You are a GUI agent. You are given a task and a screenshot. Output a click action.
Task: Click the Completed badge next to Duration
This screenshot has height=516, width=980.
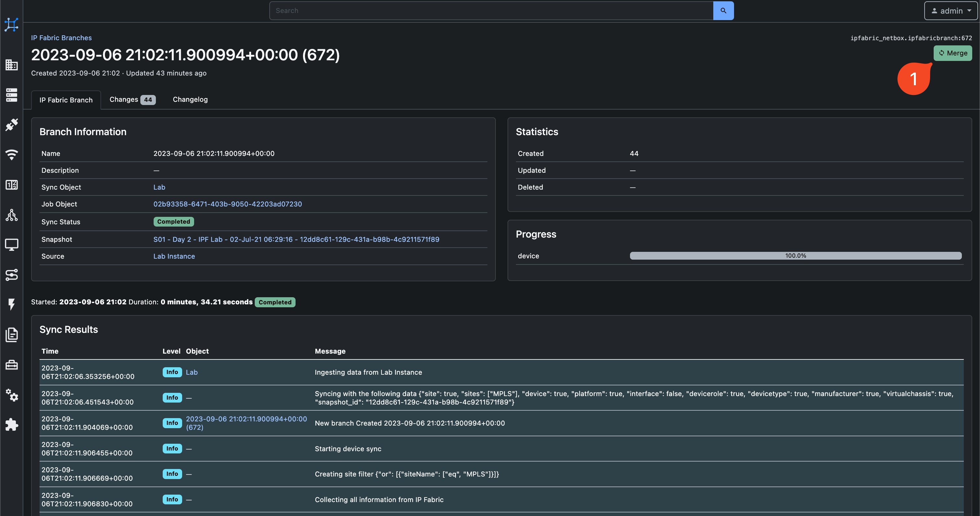[x=275, y=302]
